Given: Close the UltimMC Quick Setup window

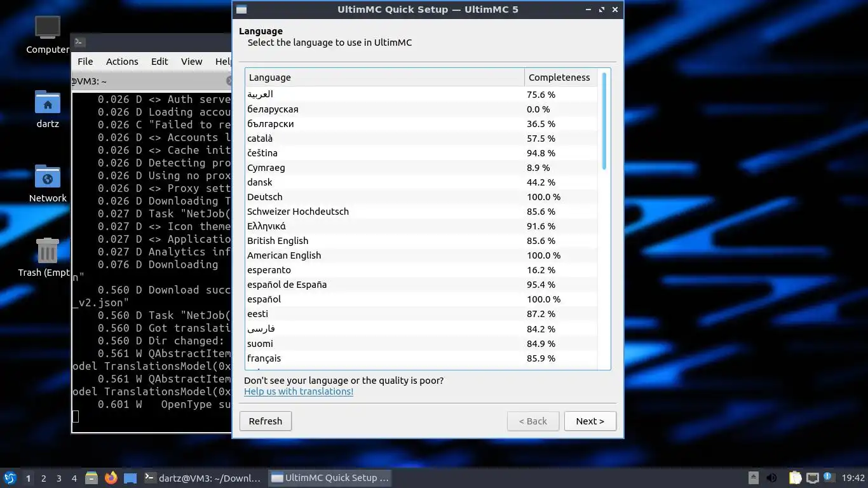Looking at the screenshot, I should (615, 10).
